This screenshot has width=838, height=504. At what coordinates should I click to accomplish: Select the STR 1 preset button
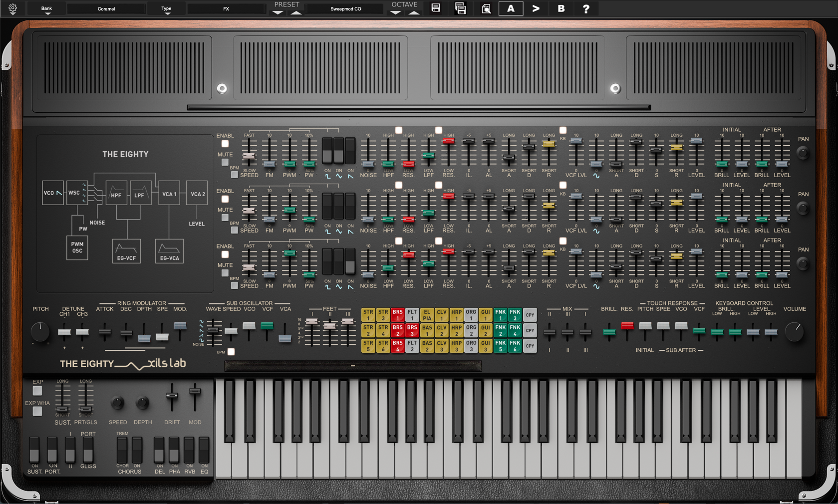(x=368, y=315)
